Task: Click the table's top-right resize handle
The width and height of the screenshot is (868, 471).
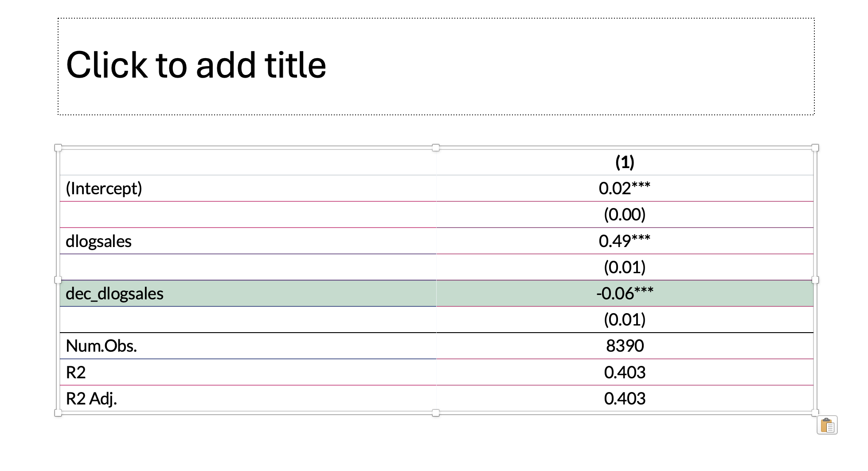Action: [x=815, y=148]
